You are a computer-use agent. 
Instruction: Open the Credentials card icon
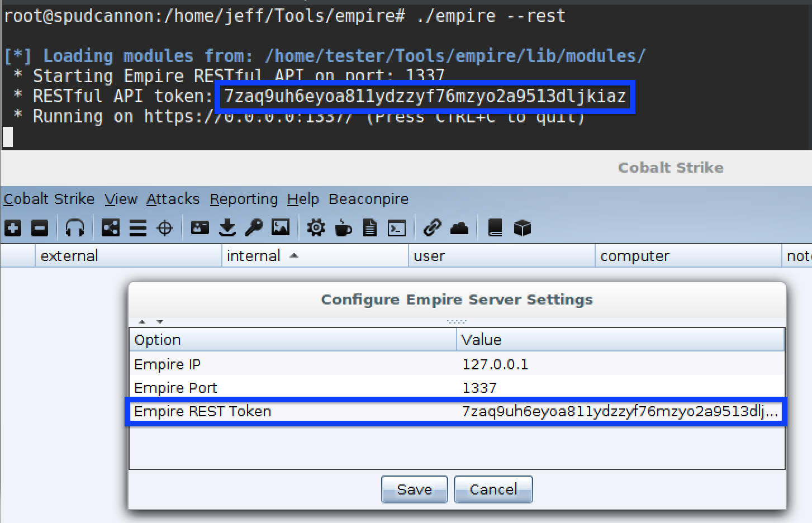coord(200,227)
